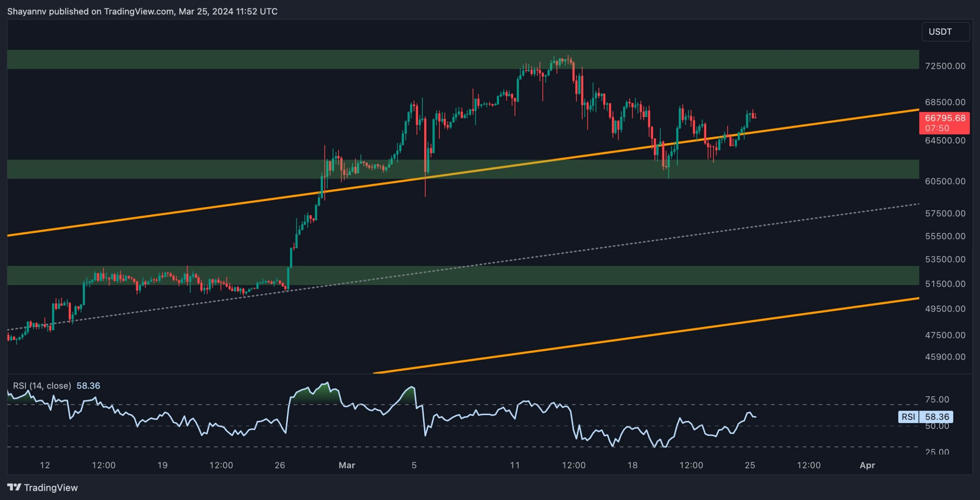Click the 11 date label on time axis
Viewport: 980px width, 500px height.
coord(515,465)
